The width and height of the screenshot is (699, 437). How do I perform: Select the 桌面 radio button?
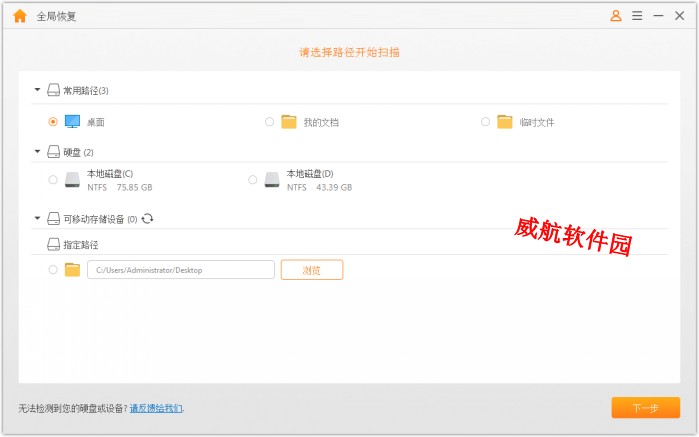point(53,122)
